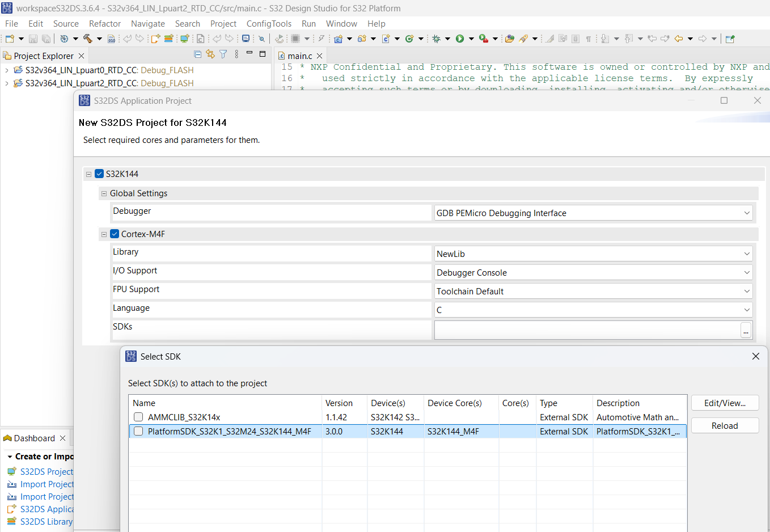Expand the S32v364_LIN_Lpuart2_RTD_CC project
The width and height of the screenshot is (770, 532).
coord(7,83)
